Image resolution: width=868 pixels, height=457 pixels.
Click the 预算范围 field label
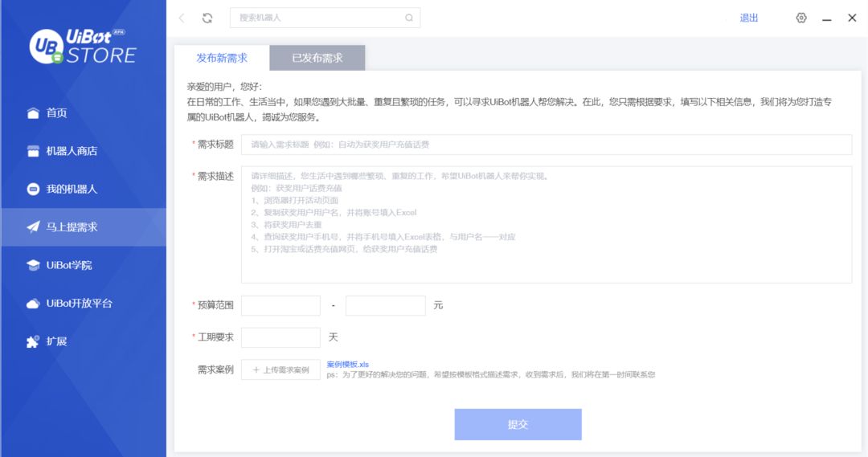pyautogui.click(x=215, y=305)
